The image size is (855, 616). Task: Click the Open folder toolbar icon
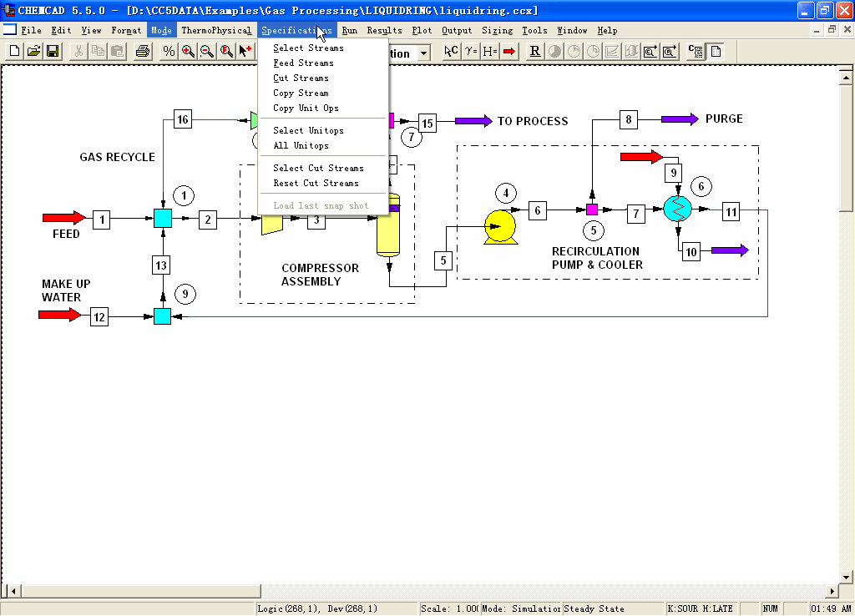click(x=33, y=51)
